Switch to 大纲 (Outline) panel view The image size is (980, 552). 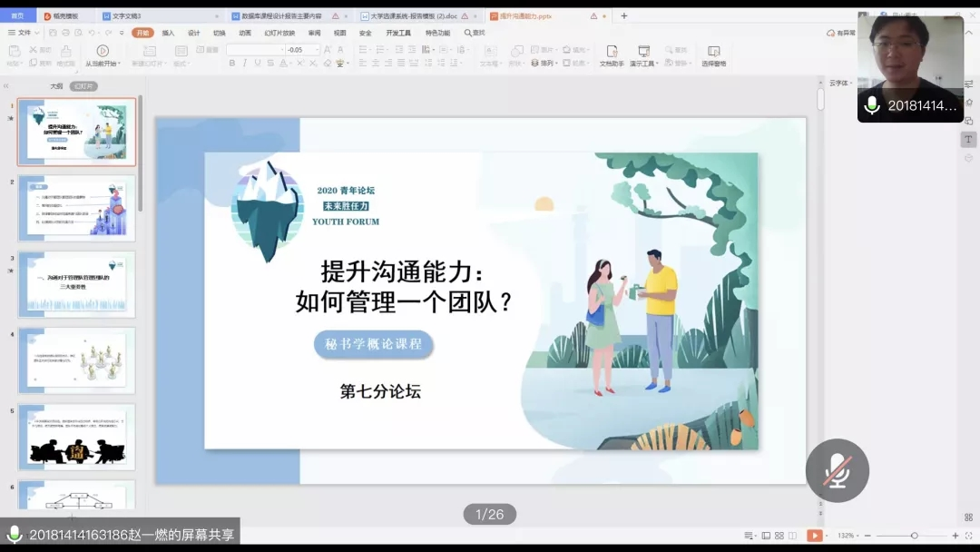click(56, 86)
